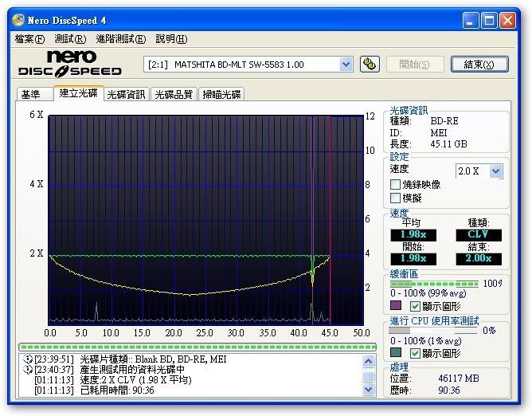The height and width of the screenshot is (416, 532).
Task: Switch to the 掃瞄光碟 tab
Action: pos(221,94)
